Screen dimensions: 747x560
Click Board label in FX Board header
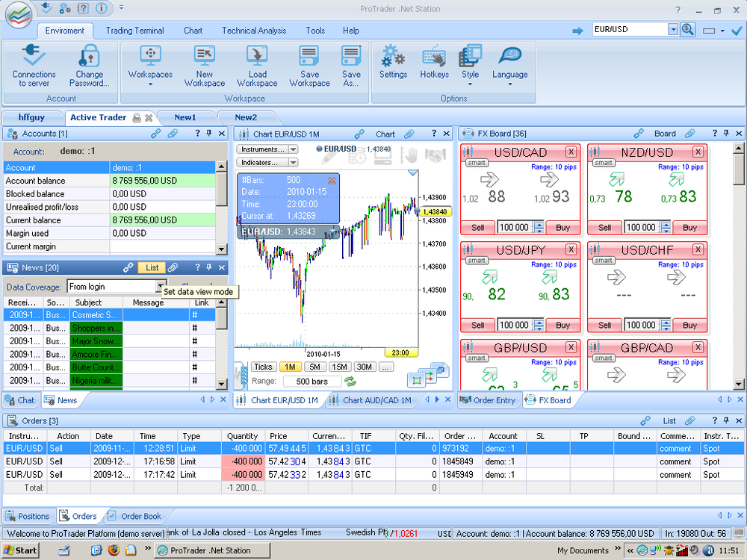coord(665,134)
